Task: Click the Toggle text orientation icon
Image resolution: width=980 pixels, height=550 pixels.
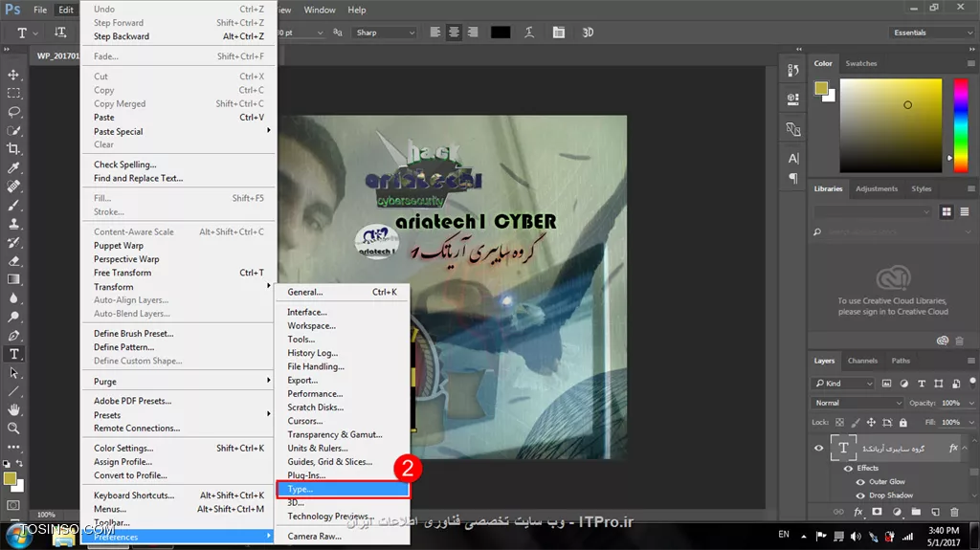Action: [60, 33]
